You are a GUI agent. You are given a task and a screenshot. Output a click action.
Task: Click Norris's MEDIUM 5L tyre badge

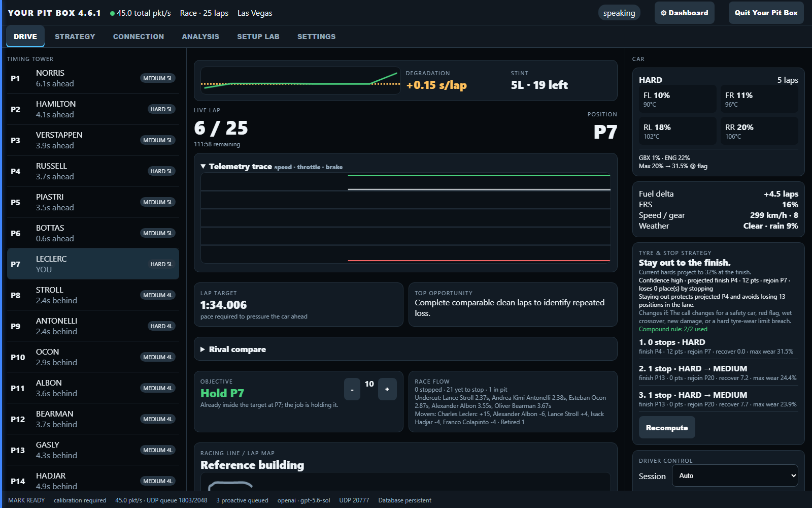click(158, 78)
